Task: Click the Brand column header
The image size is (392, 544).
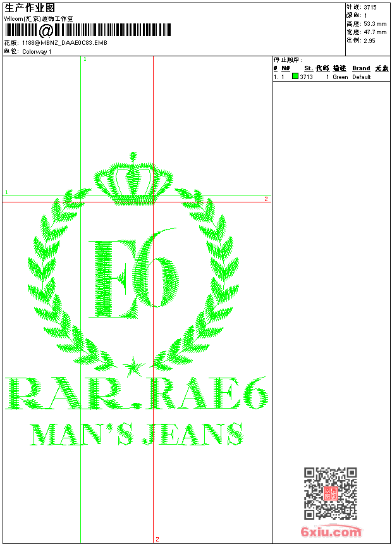Action: [361, 68]
